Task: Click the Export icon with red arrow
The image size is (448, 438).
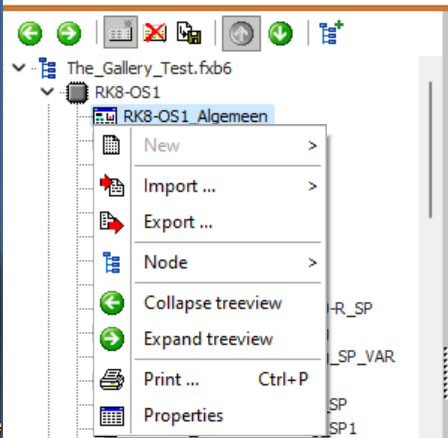Action: pos(112,222)
